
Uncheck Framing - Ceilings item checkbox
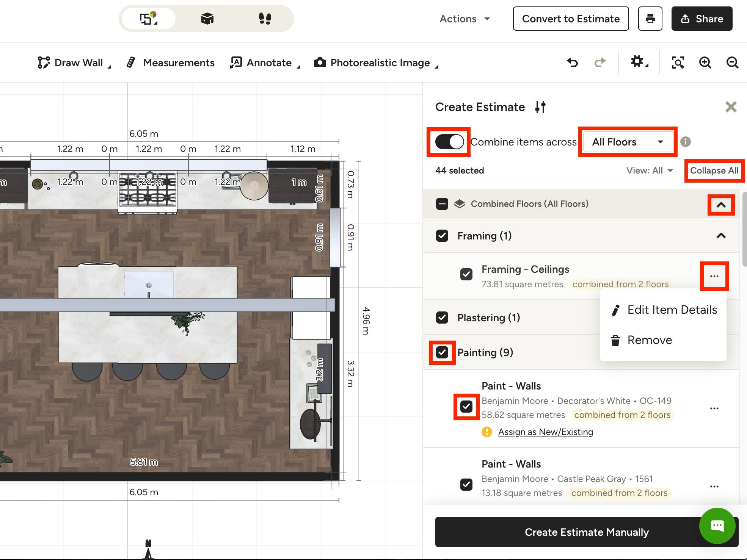[x=466, y=274]
